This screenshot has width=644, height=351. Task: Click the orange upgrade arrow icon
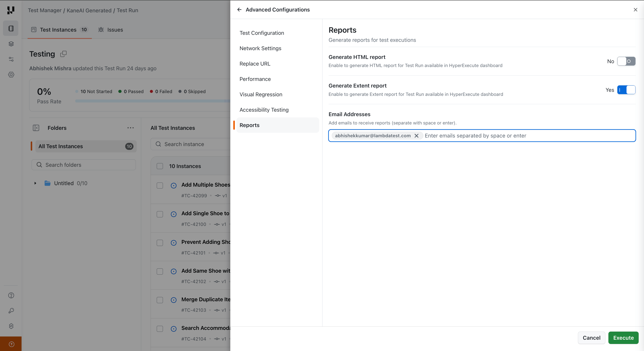coord(11,344)
